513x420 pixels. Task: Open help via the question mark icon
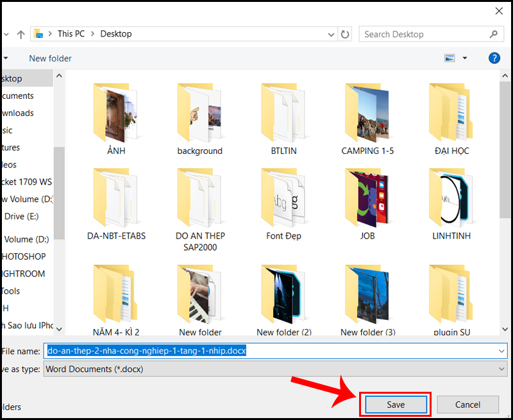point(494,58)
